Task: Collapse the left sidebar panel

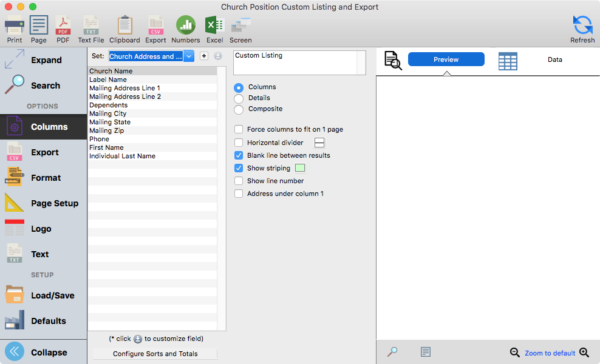Action: 43,352
